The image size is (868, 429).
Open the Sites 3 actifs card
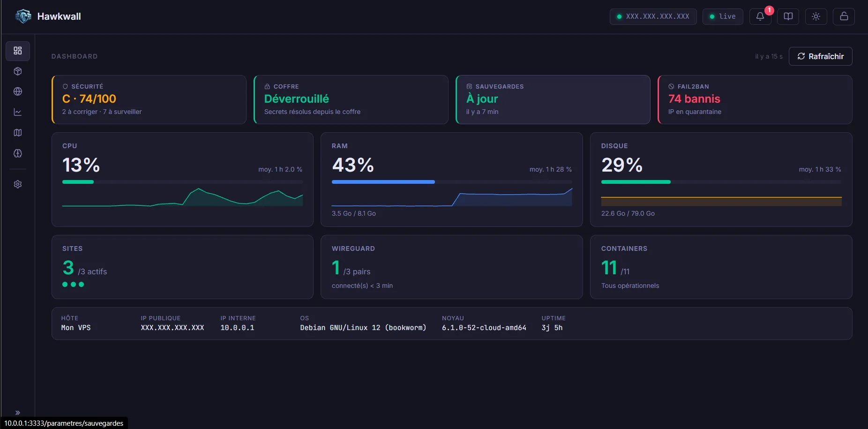pos(182,267)
